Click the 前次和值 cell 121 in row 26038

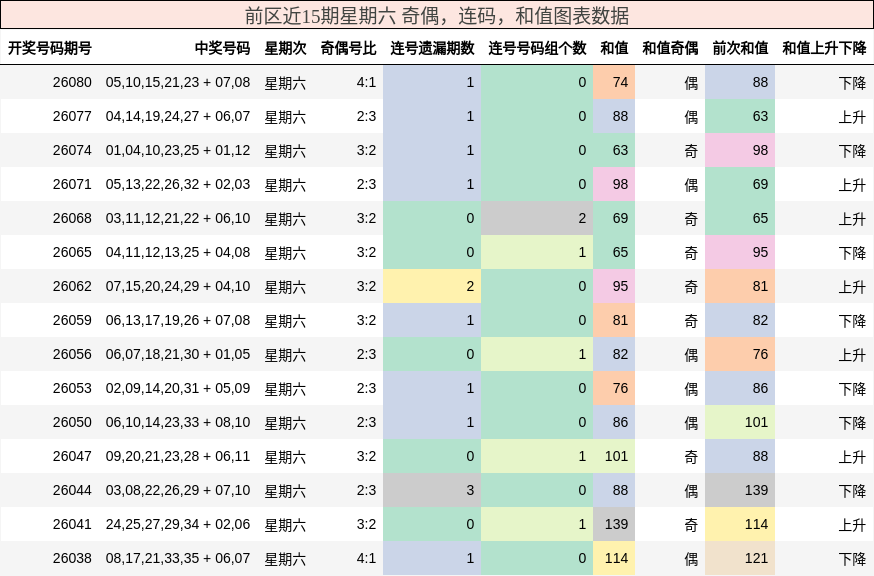pos(740,559)
